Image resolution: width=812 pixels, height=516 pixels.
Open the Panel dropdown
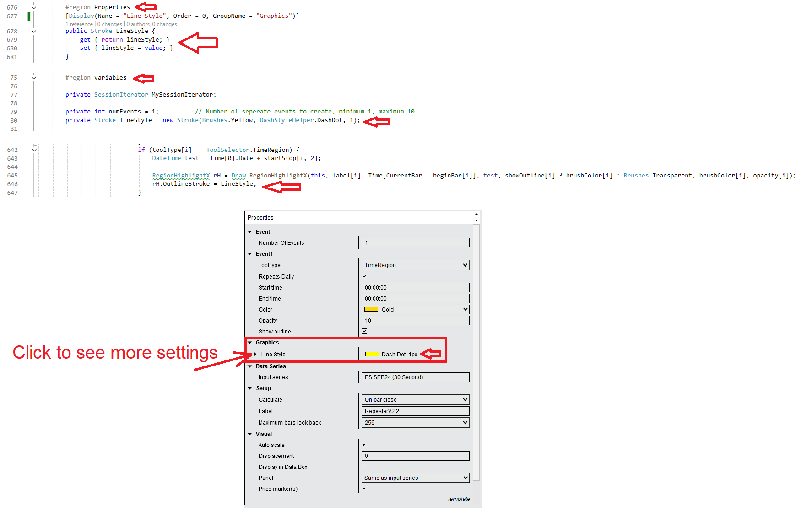[415, 478]
